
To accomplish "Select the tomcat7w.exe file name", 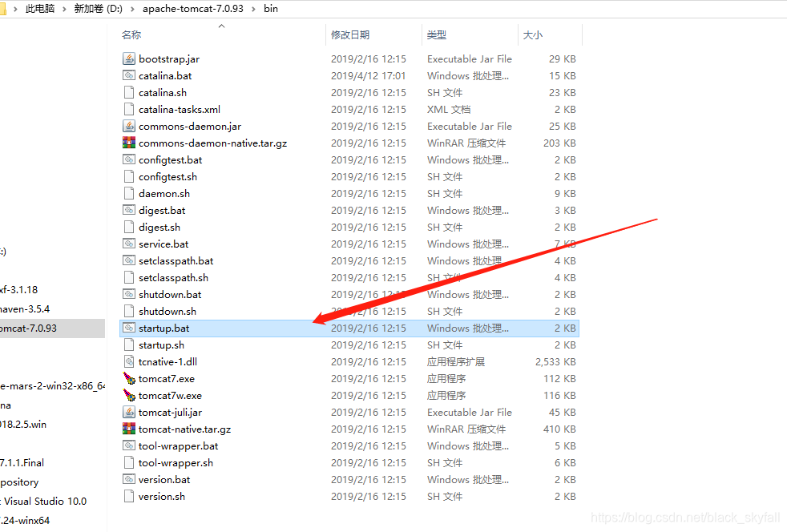I will point(170,396).
